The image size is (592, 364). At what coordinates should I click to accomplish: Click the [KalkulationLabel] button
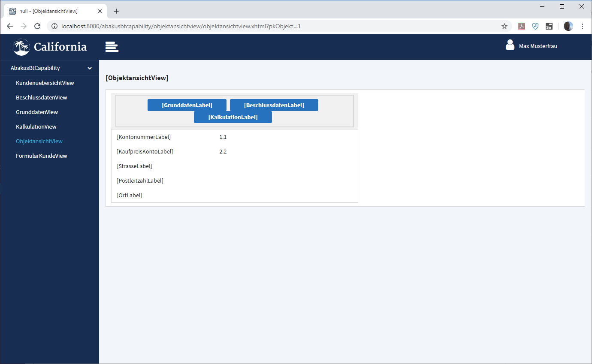[233, 117]
